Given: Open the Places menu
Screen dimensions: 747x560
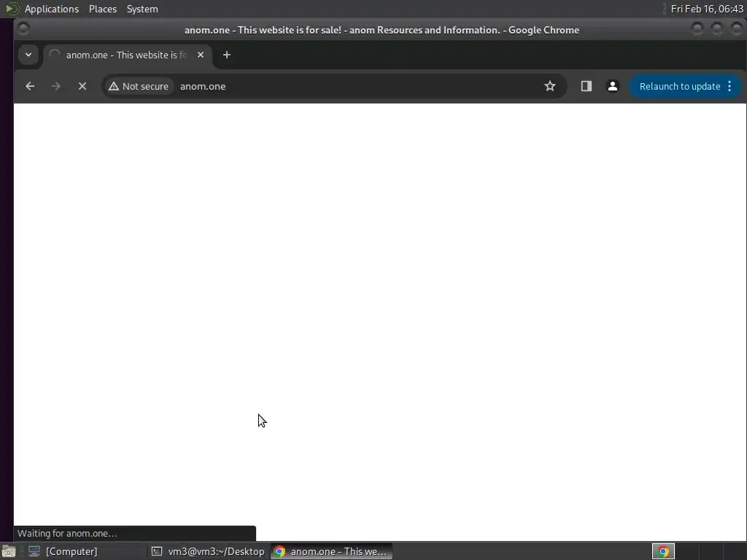Looking at the screenshot, I should click(103, 9).
